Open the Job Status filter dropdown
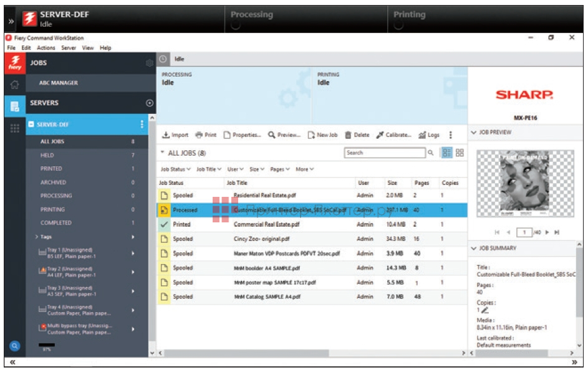 [175, 169]
